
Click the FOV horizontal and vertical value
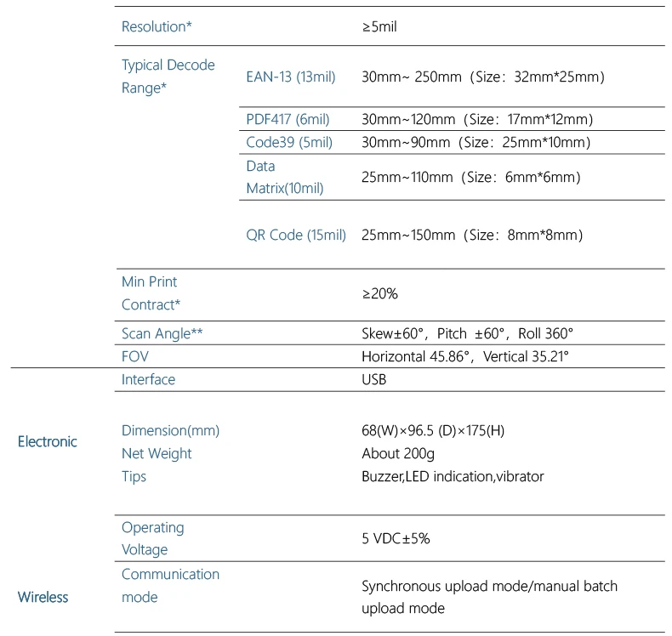(464, 357)
